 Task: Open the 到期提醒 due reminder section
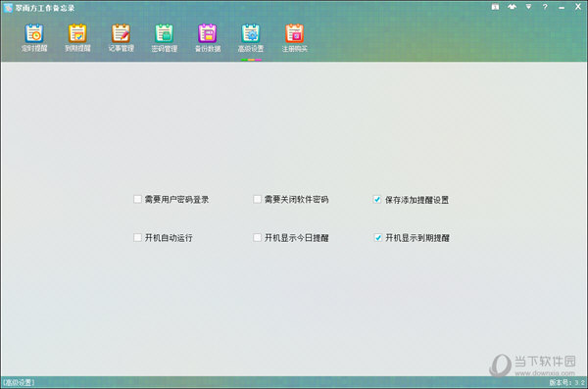pos(77,38)
